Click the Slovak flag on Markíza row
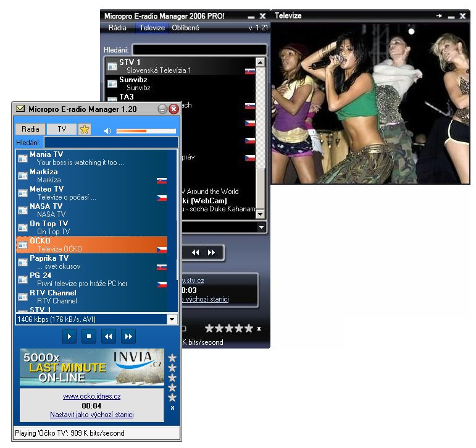The width and height of the screenshot is (476, 448). 162,181
